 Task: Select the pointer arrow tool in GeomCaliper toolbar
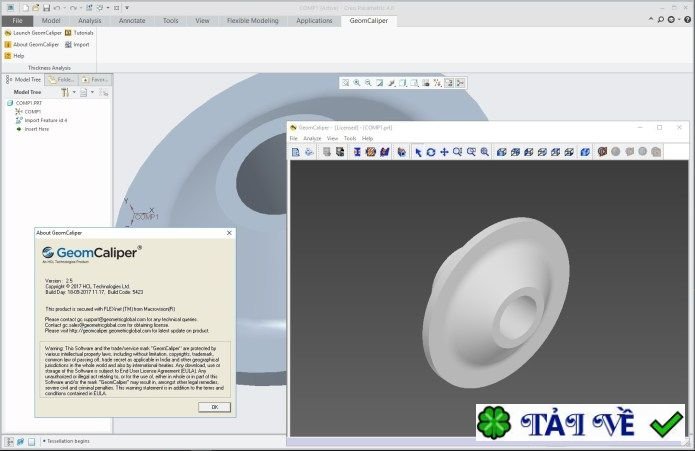[419, 152]
